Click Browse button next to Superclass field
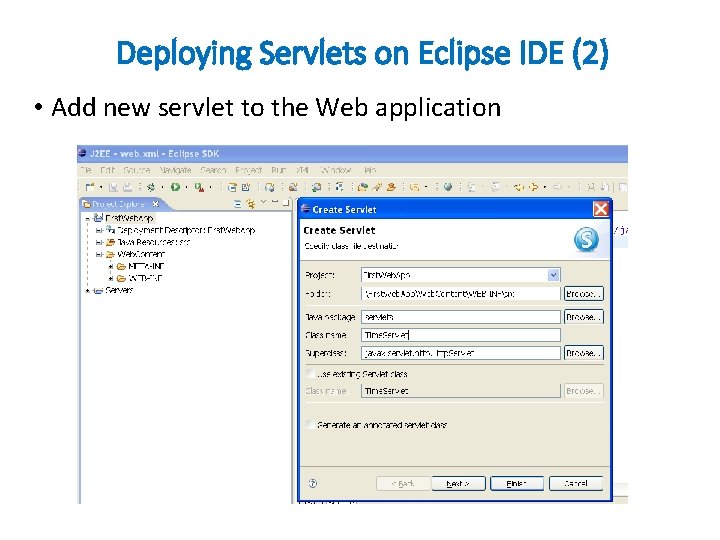The height and width of the screenshot is (540, 720). 583,353
